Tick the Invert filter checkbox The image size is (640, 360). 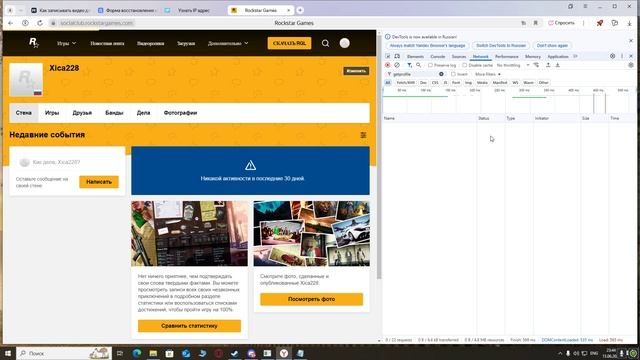[453, 74]
